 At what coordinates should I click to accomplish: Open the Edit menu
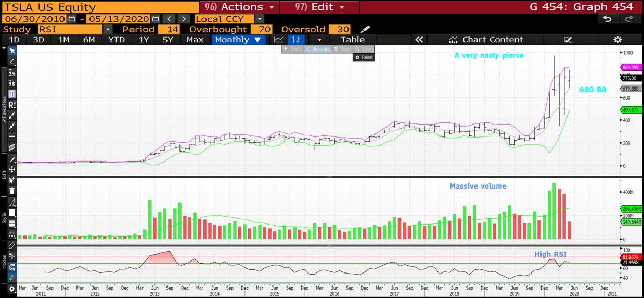320,7
